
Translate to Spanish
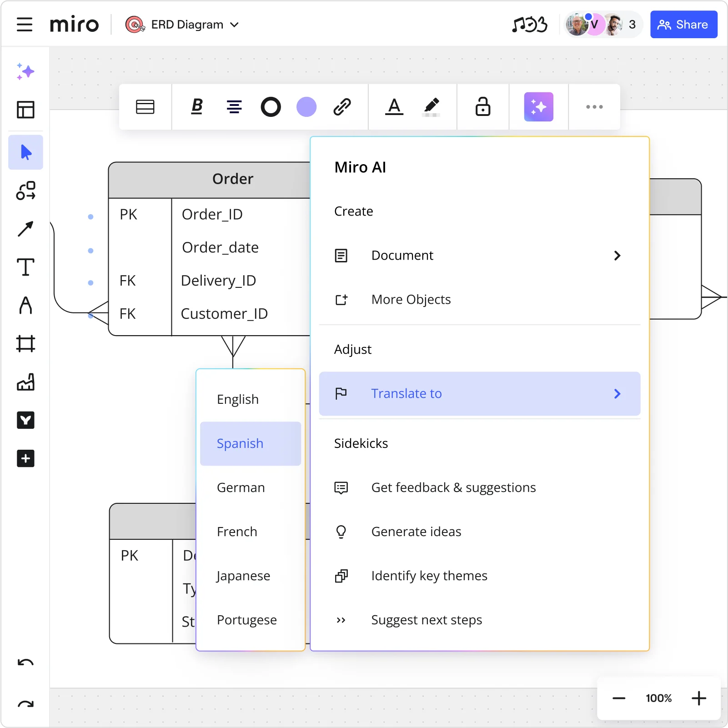pyautogui.click(x=251, y=444)
